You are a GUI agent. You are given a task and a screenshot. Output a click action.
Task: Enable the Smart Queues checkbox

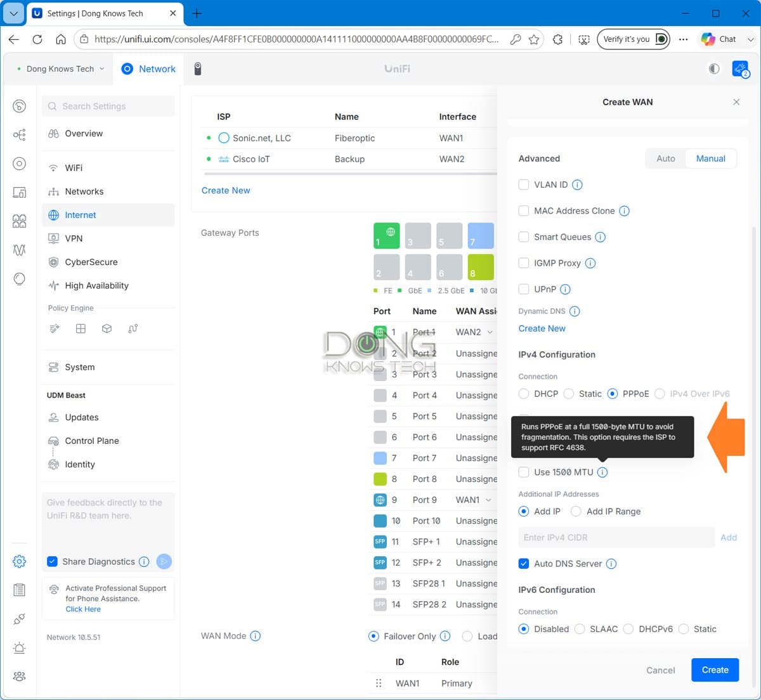(524, 237)
